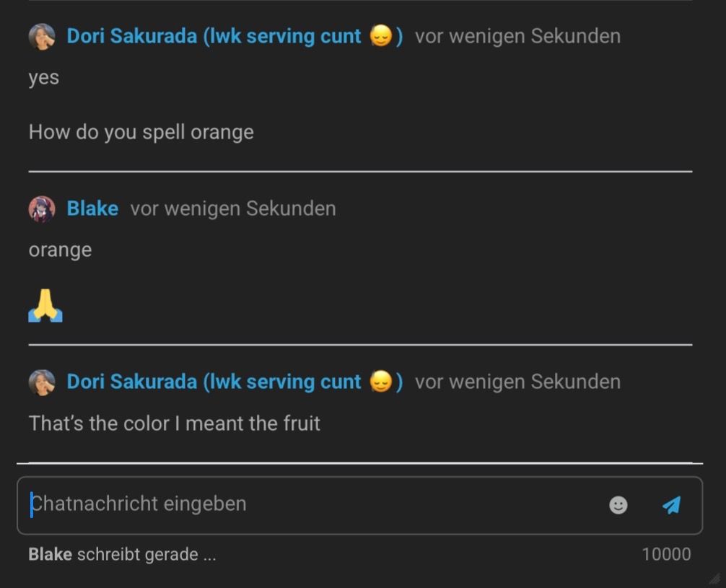The width and height of the screenshot is (726, 588).
Task: Click the praying hands emoji in Blake's message
Action: [45, 305]
